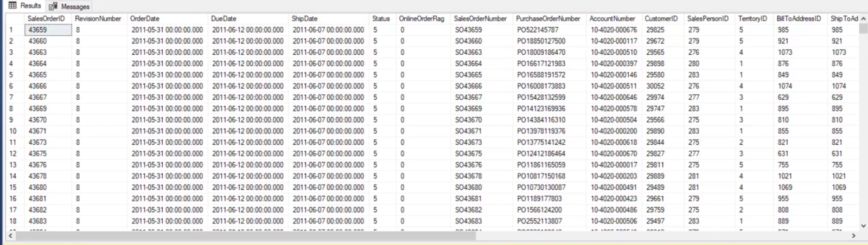Screen dimensions: 868x245
Task: Click AccountNumber cell 10-4020-000511
Action: click(614, 86)
